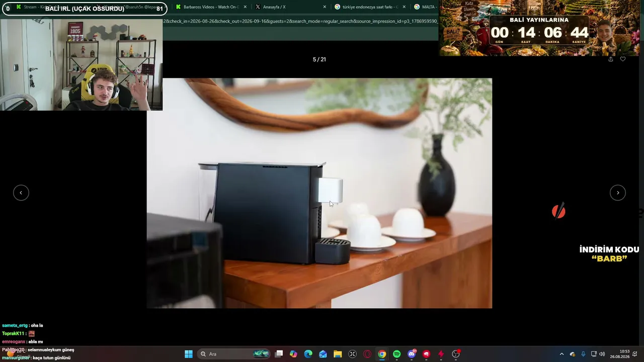Click the taskbar search box labeled Ara
The image size is (644, 362).
233,354
